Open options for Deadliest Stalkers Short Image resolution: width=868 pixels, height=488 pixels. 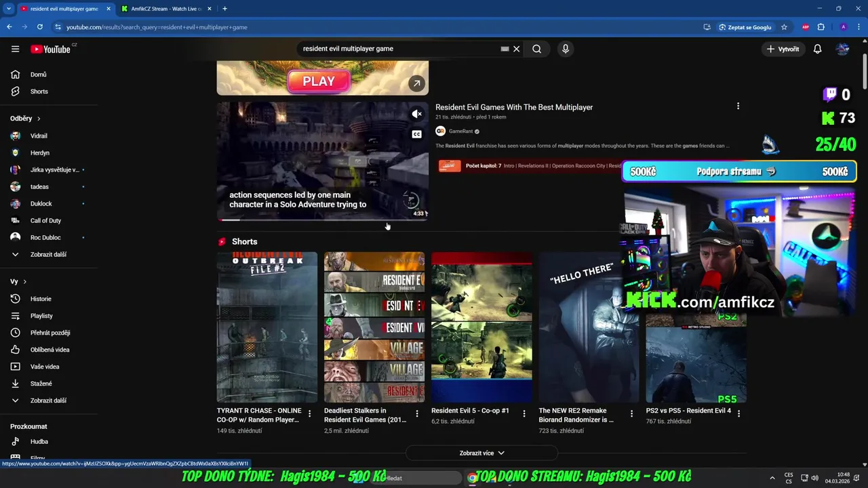pyautogui.click(x=417, y=413)
